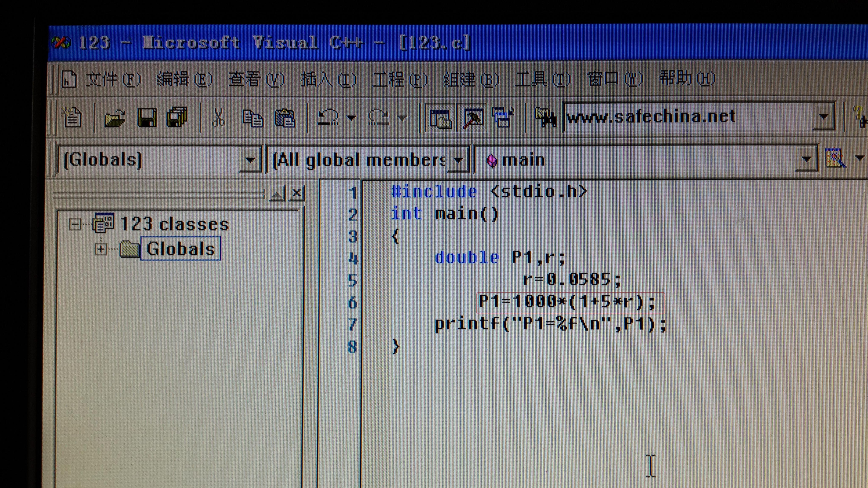Open the 窗口(W) menu
The height and width of the screenshot is (488, 868).
coord(615,79)
